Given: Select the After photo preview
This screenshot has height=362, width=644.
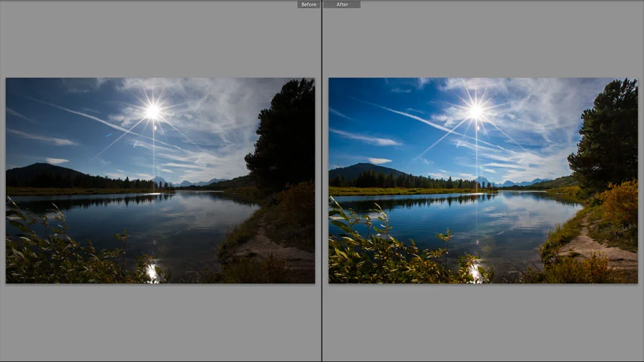Looking at the screenshot, I should 483,180.
